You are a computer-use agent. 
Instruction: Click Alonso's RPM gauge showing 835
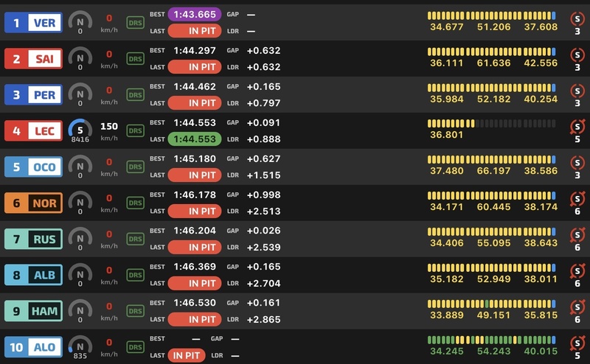click(80, 347)
